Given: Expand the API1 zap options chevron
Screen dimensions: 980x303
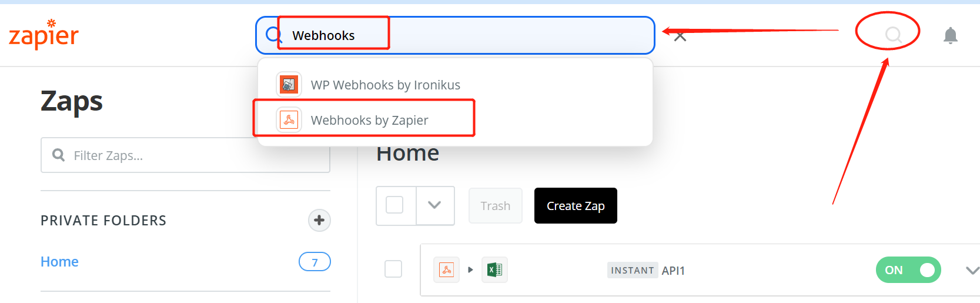Looking at the screenshot, I should coord(972,271).
